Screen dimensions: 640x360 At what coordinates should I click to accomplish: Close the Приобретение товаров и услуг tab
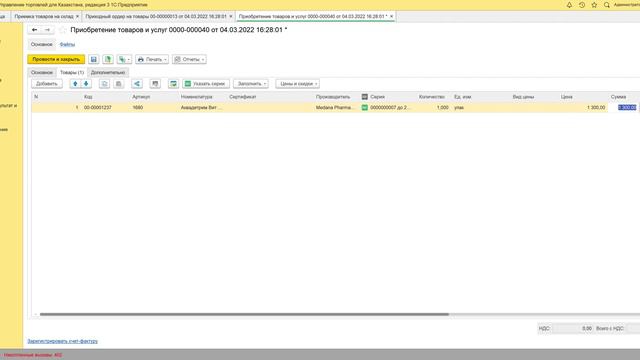point(391,16)
